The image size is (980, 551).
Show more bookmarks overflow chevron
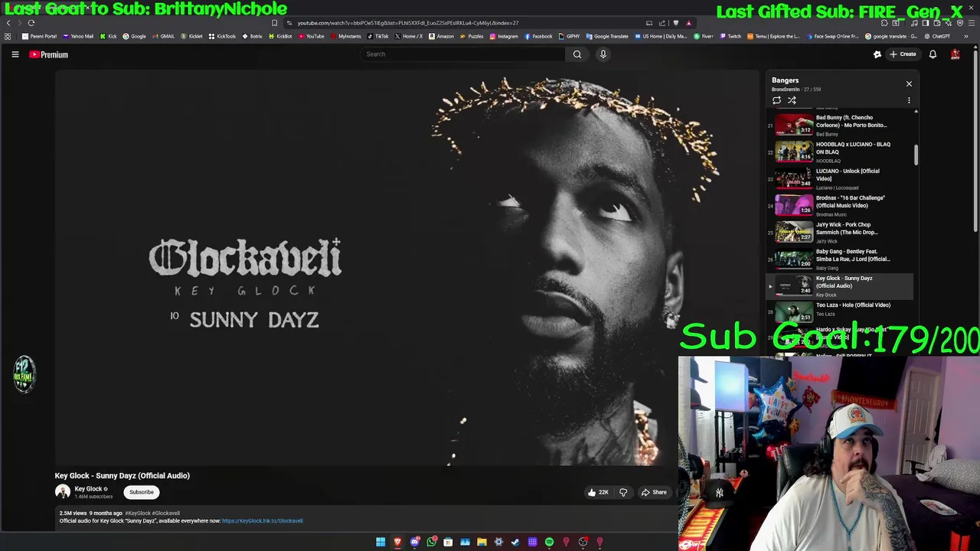coord(966,36)
